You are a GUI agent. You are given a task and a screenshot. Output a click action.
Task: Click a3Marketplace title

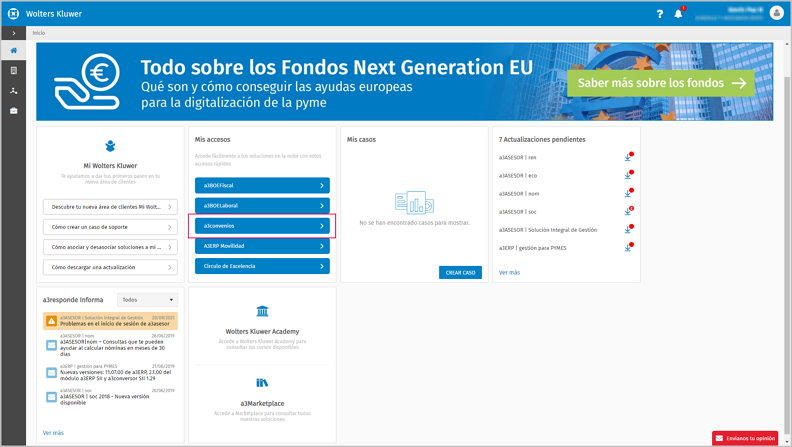[x=262, y=404]
